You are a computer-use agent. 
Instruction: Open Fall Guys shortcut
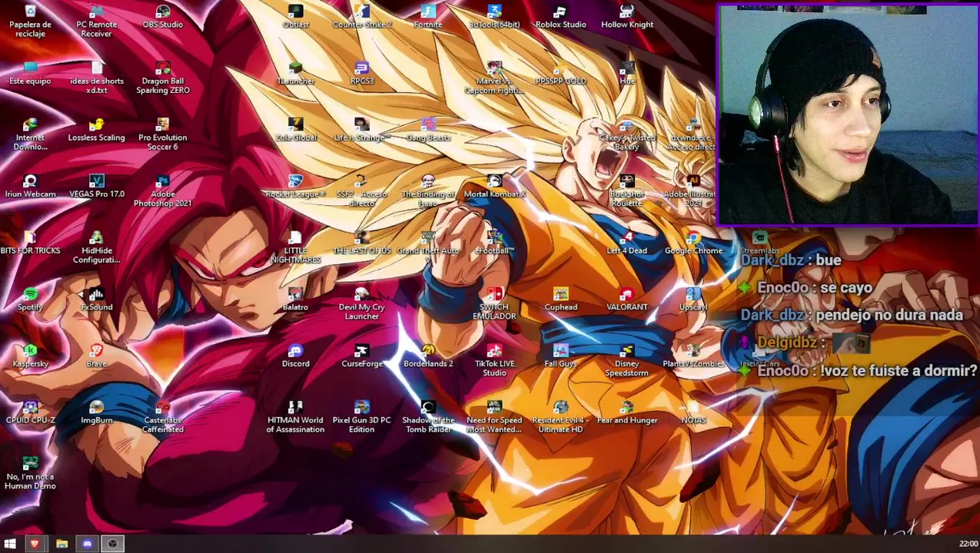[x=560, y=356]
